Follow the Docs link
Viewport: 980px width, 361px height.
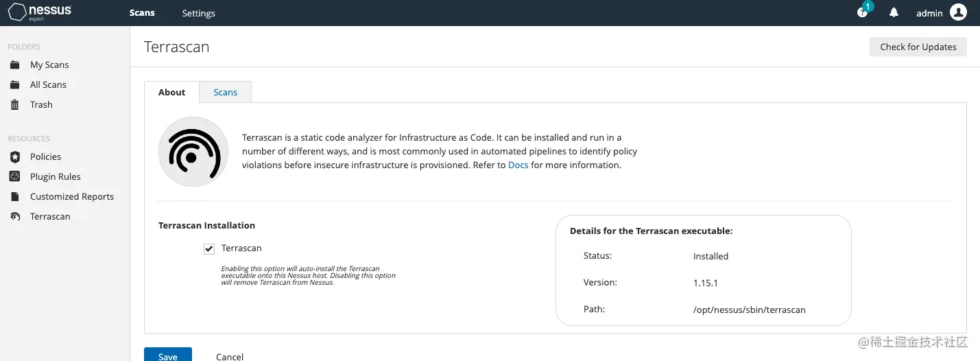point(518,165)
